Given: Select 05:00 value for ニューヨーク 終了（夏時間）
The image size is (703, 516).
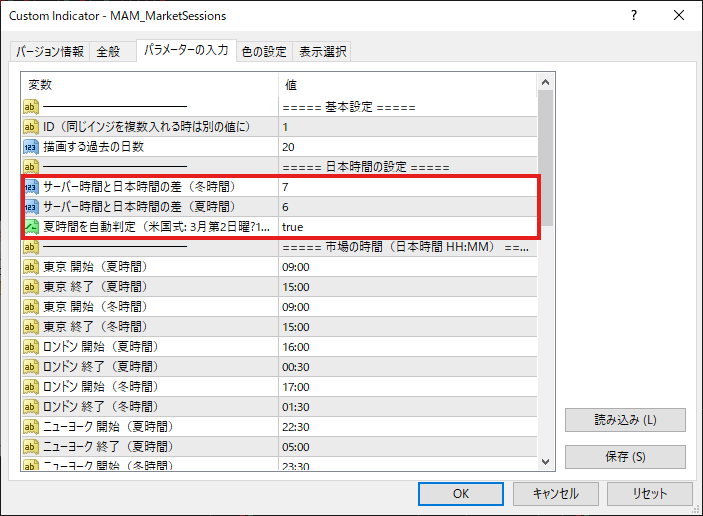Looking at the screenshot, I should point(408,447).
